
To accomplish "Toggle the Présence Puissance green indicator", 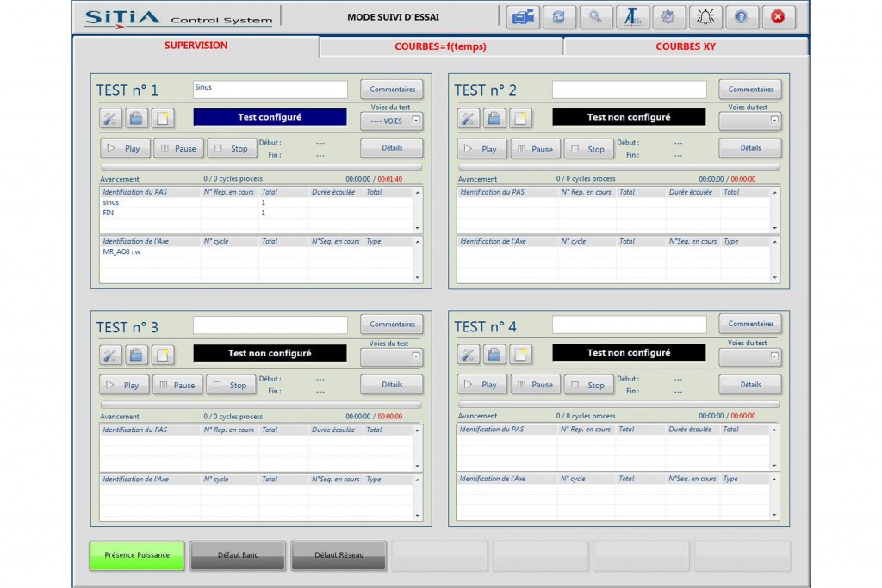I will click(137, 555).
